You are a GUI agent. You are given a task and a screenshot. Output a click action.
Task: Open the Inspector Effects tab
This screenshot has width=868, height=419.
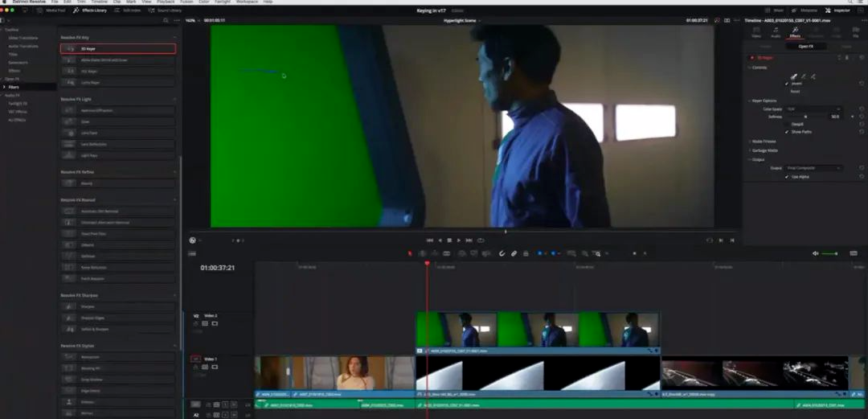(x=795, y=32)
